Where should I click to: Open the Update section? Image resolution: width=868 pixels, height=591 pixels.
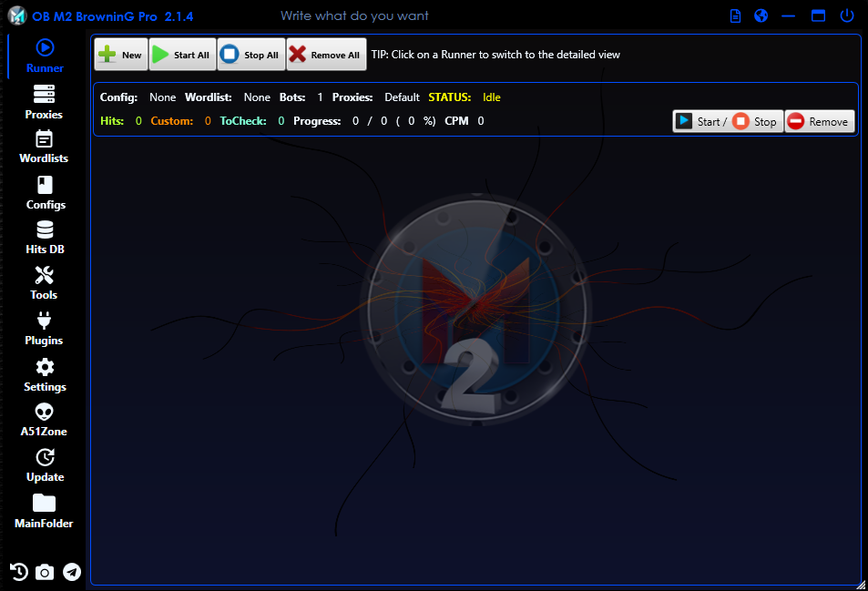[x=45, y=466]
